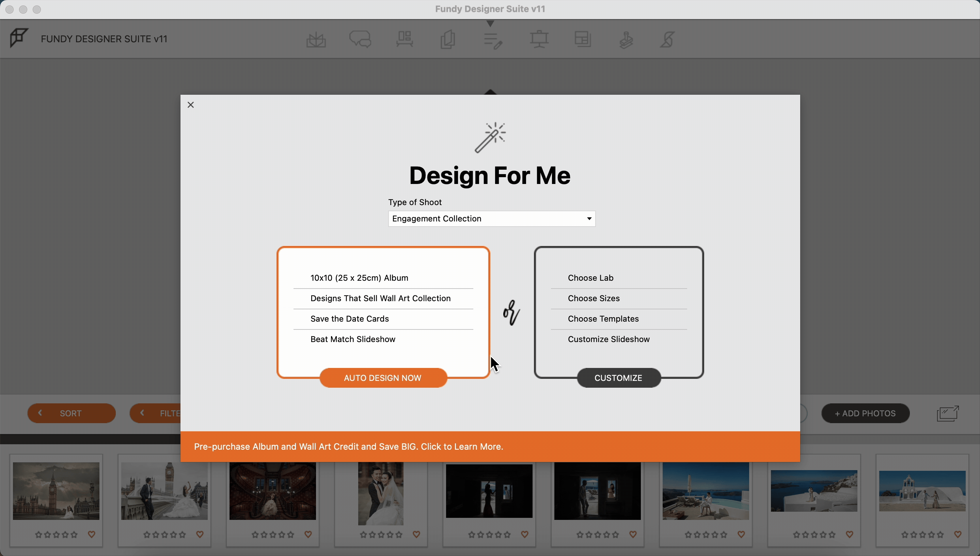Favorite the white rooftop couple photo
This screenshot has width=980, height=556.
tap(850, 535)
